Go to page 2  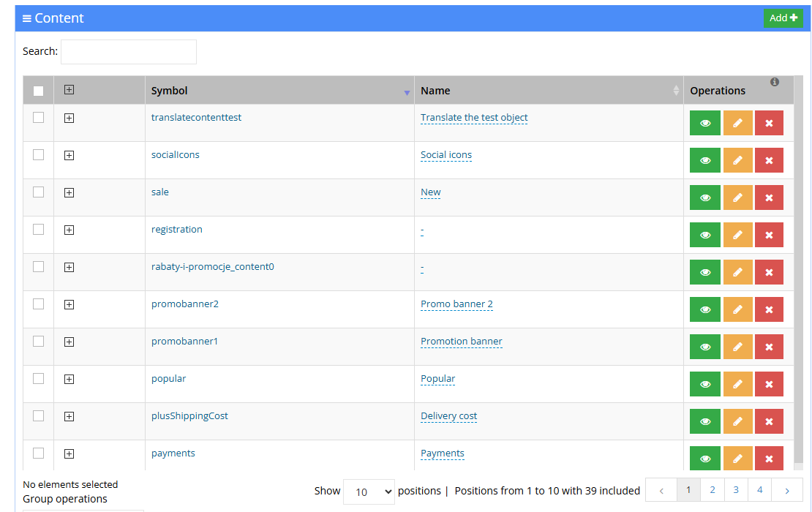(712, 490)
